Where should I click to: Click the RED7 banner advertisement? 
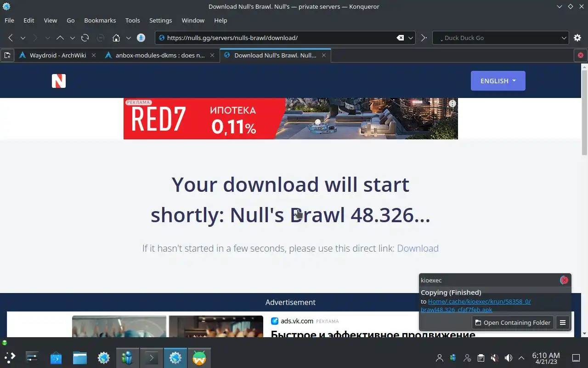290,119
